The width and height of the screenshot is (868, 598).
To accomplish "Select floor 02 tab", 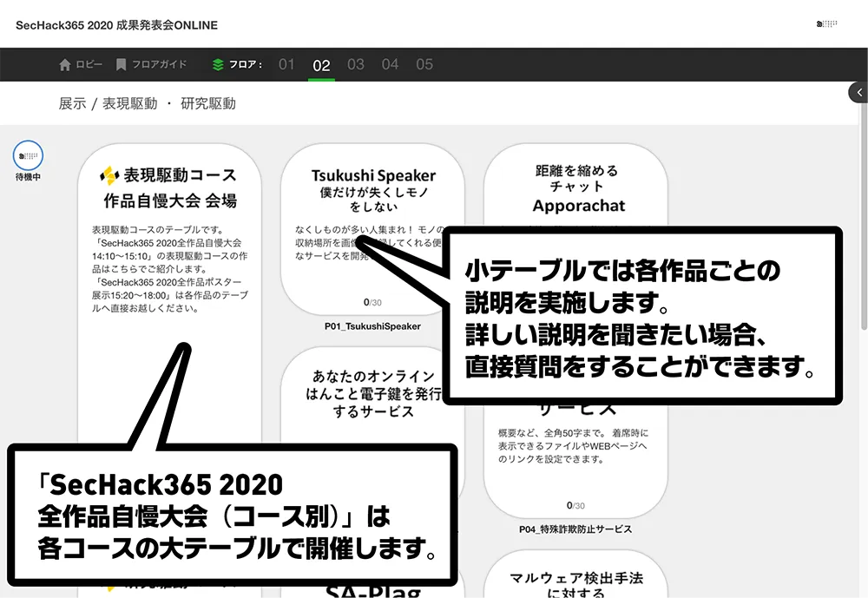I will click(321, 66).
